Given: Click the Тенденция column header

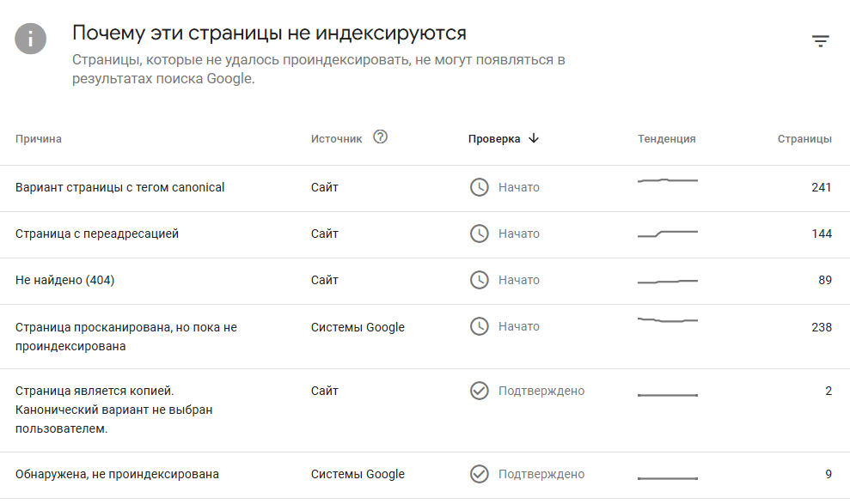Looking at the screenshot, I should [x=667, y=139].
